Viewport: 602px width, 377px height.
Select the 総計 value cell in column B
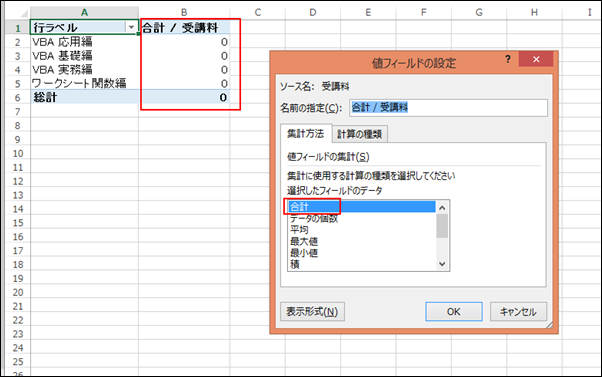[184, 97]
